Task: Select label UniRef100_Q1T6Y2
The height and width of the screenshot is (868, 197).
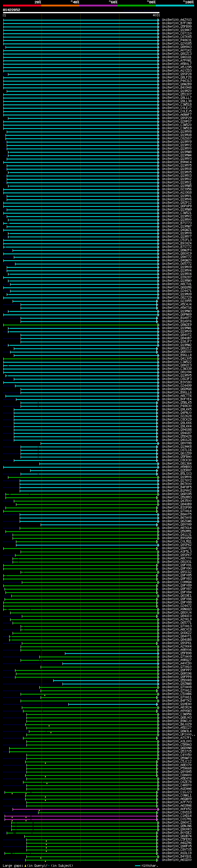Action: coord(176,481)
